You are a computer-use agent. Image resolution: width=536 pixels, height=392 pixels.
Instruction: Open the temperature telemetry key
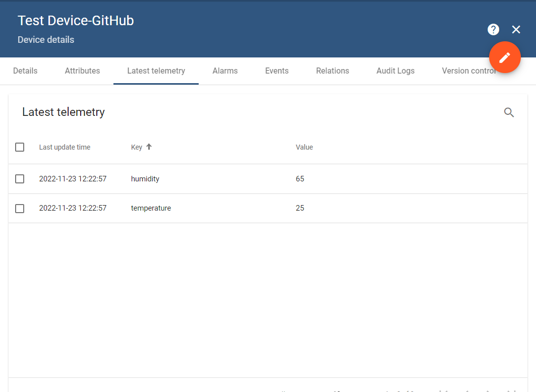point(151,208)
